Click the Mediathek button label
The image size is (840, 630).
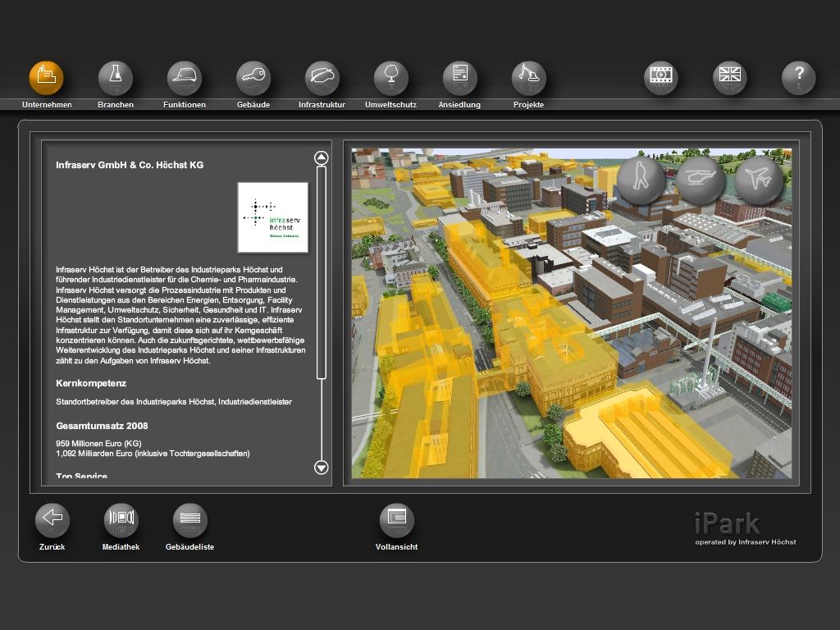pyautogui.click(x=121, y=547)
